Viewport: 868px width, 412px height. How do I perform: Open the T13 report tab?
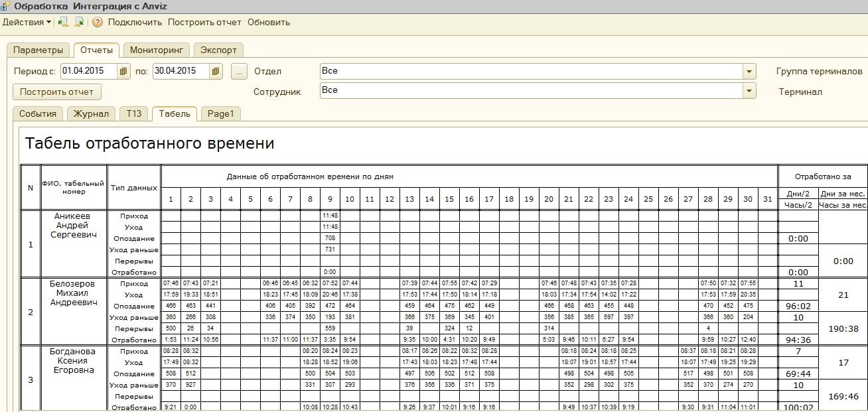click(x=134, y=113)
